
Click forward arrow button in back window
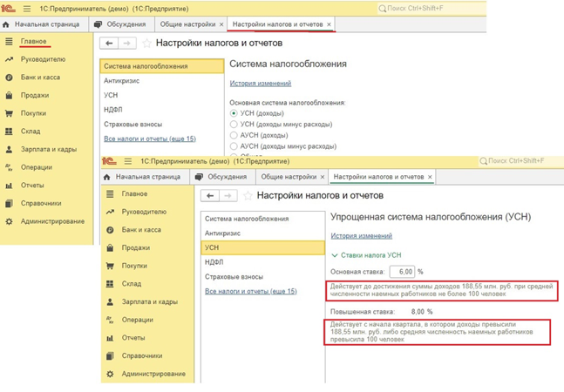click(x=127, y=44)
